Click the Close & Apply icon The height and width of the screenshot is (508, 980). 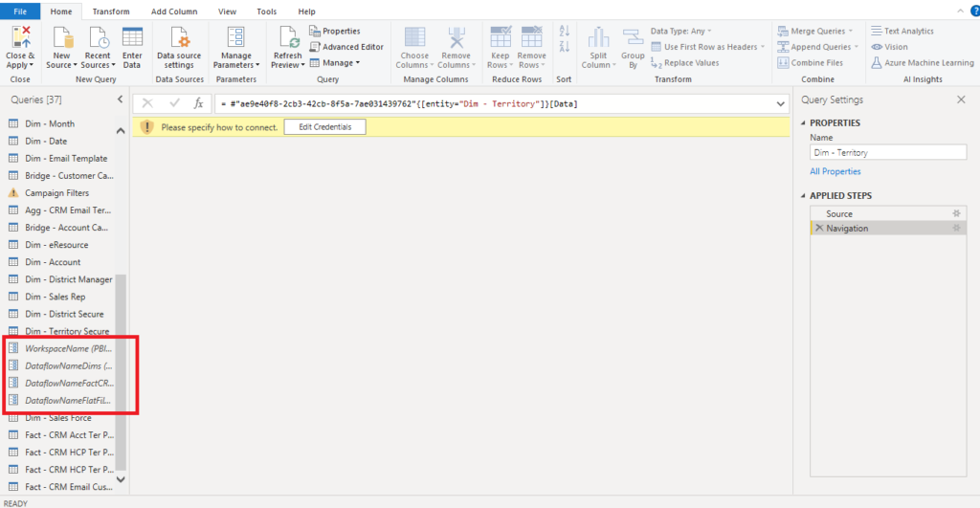(x=20, y=47)
